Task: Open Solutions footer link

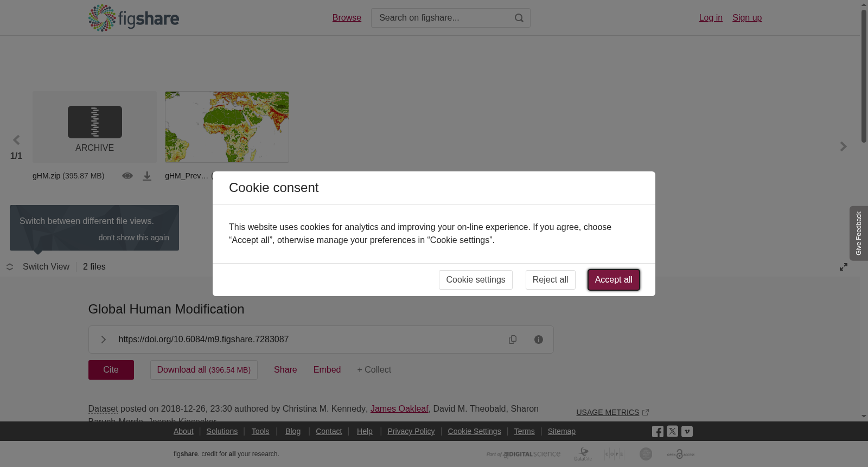Action: click(222, 431)
